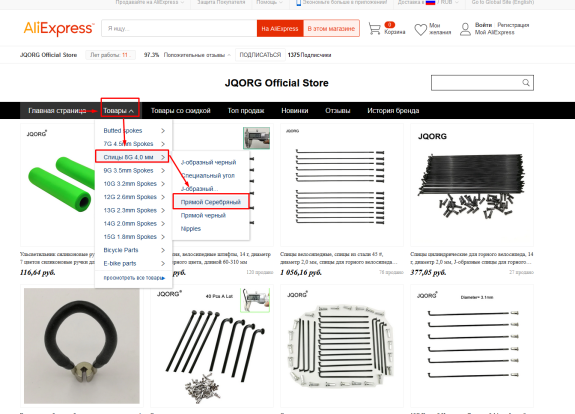Expand the Bicycle Parts category
Screen dimensions: 575x414
[x=133, y=250]
